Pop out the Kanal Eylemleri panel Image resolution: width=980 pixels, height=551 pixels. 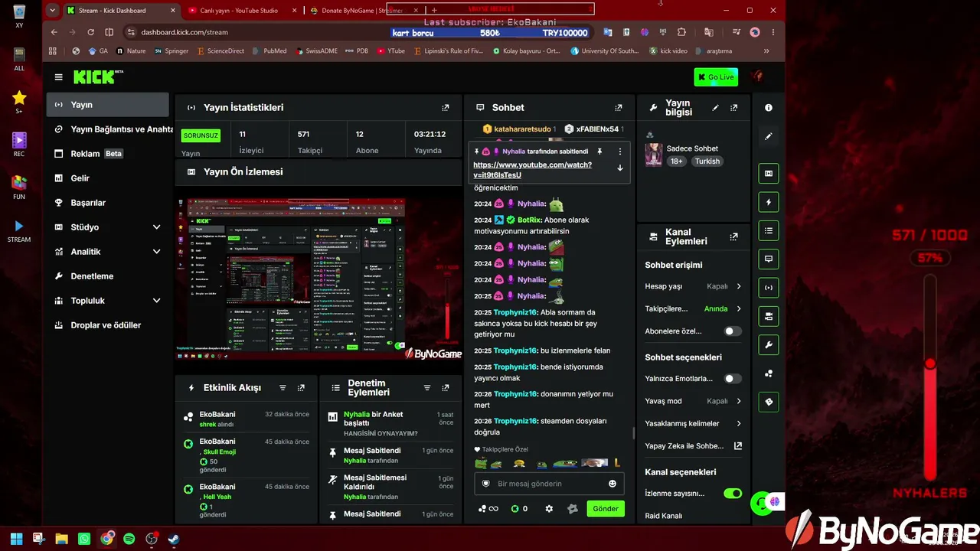point(734,236)
